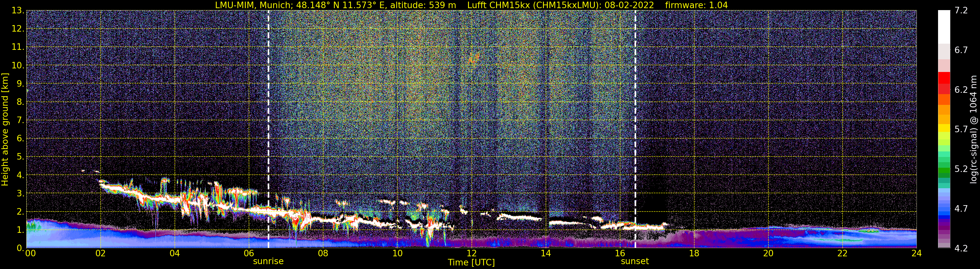Click the height axis tick label '9.'
The height and width of the screenshot is (269, 980).
[x=20, y=84]
